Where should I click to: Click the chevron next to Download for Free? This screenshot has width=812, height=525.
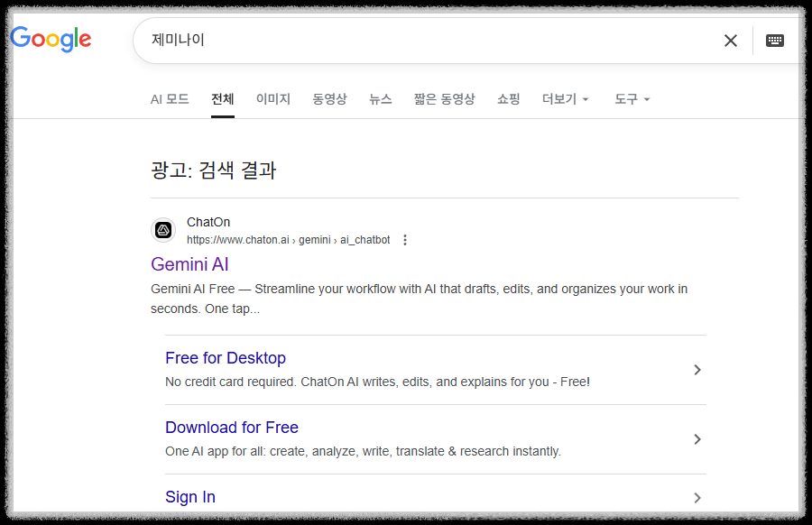[x=697, y=439]
